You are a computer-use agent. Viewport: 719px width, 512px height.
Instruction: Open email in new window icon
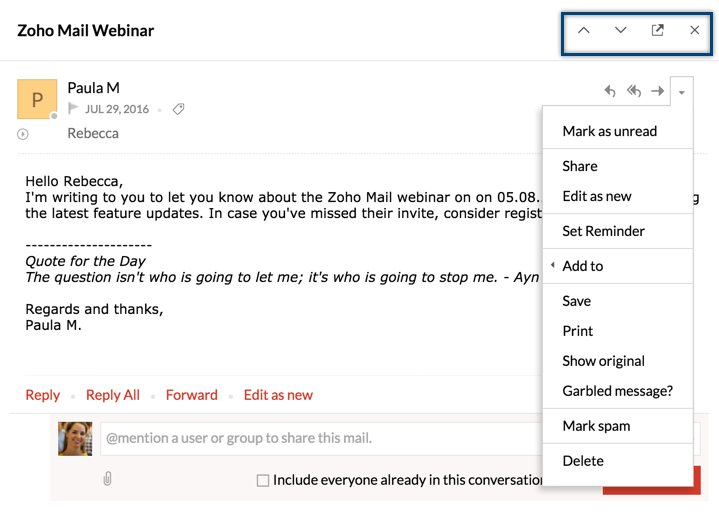(657, 31)
